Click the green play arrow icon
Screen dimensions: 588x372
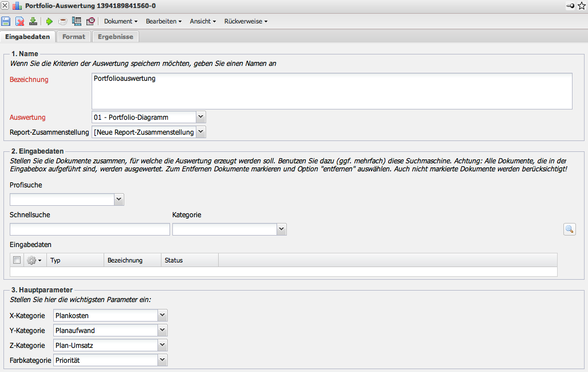tap(49, 21)
